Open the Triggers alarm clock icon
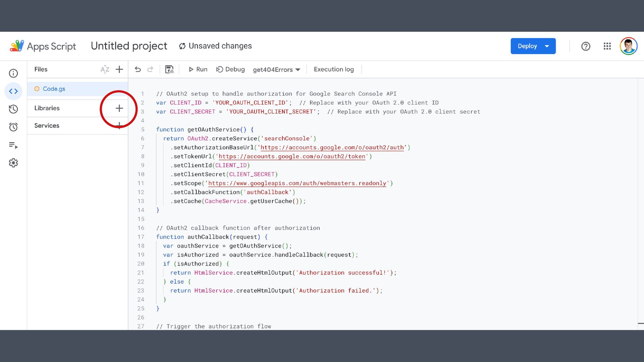The image size is (644, 362). [x=13, y=127]
